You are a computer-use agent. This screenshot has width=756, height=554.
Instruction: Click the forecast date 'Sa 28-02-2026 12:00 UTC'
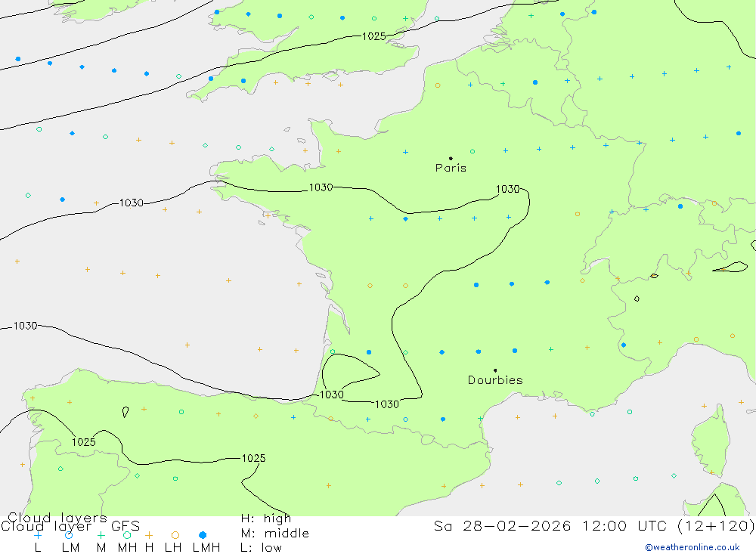tap(550, 525)
